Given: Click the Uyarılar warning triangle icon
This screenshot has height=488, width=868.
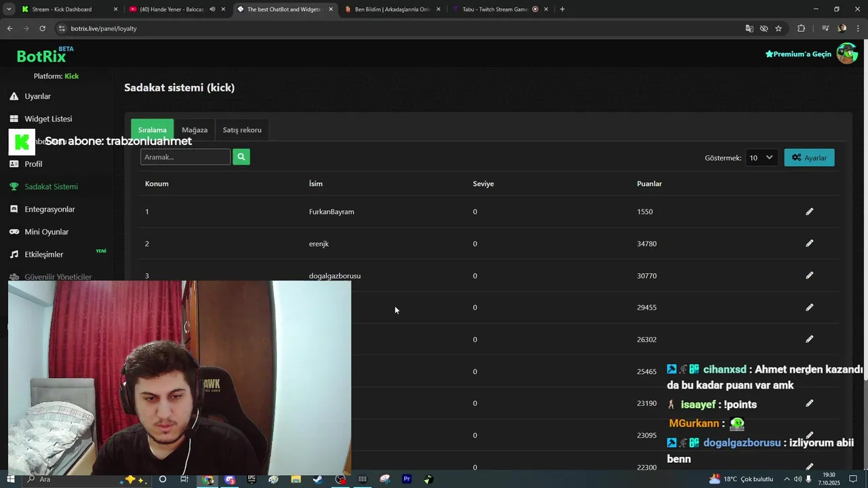Looking at the screenshot, I should pyautogui.click(x=14, y=96).
